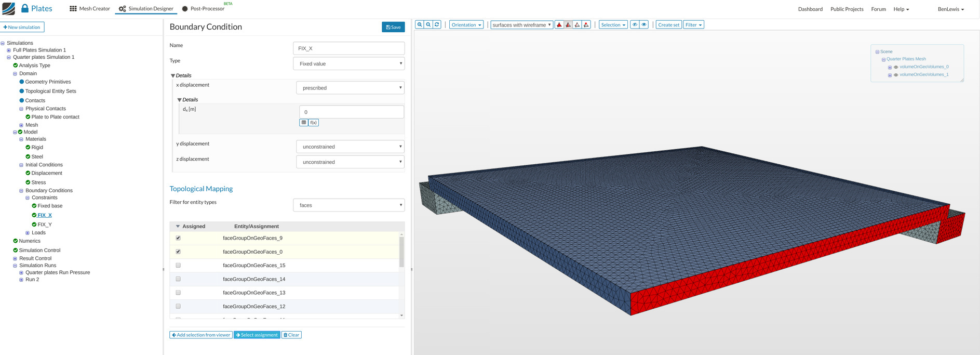
Task: Clear the topological assignments
Action: [x=291, y=335]
